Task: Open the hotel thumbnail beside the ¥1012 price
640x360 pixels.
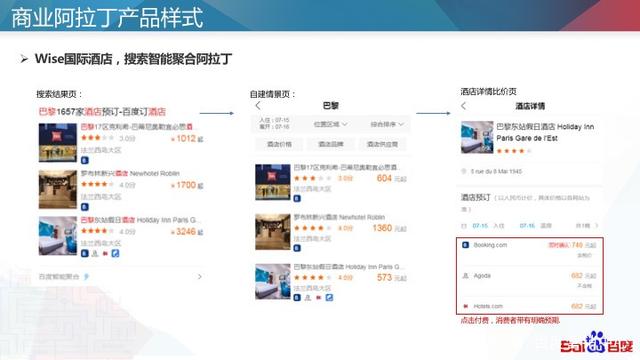Action: tap(58, 142)
